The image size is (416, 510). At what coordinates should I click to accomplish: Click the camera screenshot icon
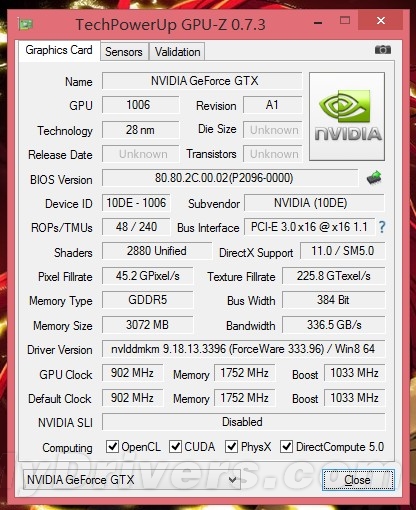383,50
